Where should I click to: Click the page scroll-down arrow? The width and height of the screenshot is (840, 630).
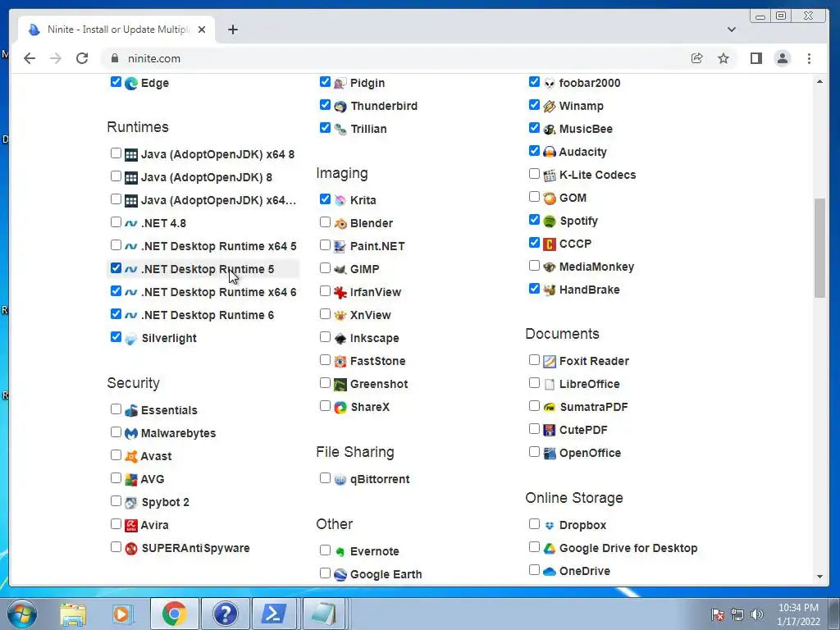coord(819,577)
